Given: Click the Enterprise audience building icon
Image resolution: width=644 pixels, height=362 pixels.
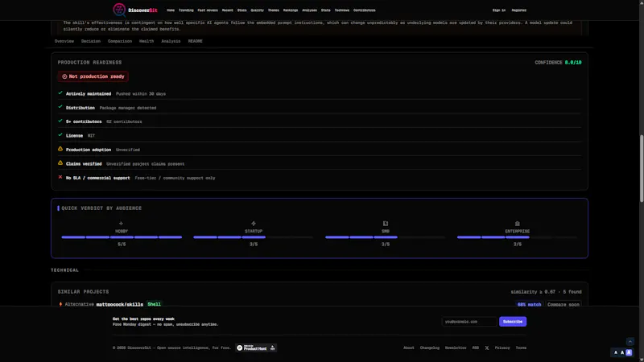Looking at the screenshot, I should (517, 224).
